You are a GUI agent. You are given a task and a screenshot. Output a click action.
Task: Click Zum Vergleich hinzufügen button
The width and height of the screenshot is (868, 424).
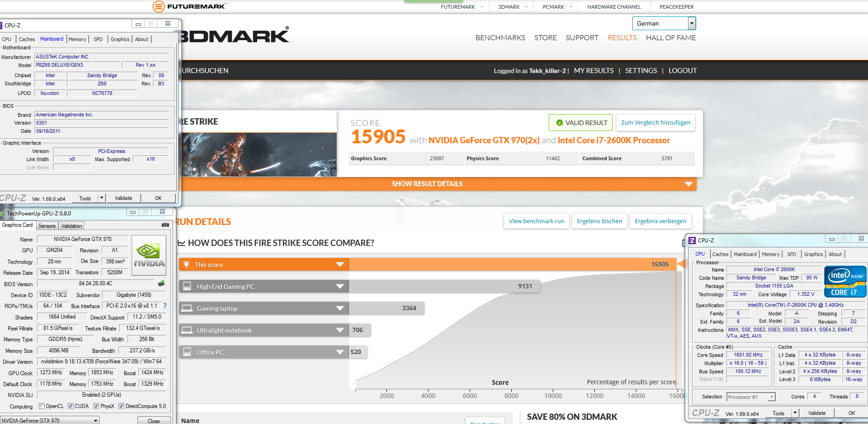[656, 122]
